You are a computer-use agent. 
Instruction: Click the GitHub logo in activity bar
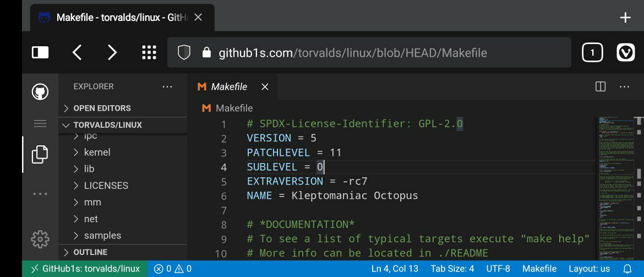click(x=40, y=91)
